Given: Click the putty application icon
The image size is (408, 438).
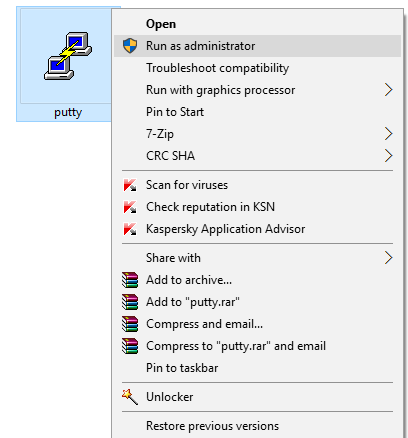Looking at the screenshot, I should click(x=68, y=56).
